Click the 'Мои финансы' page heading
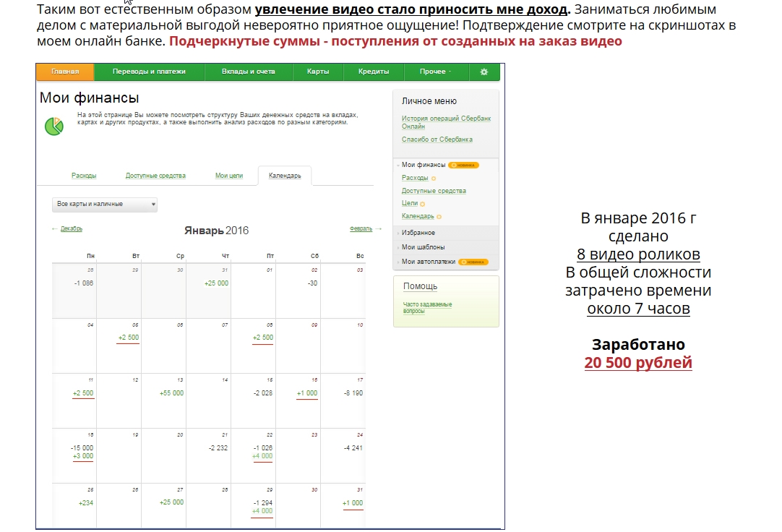This screenshot has height=532, width=782. [x=90, y=98]
